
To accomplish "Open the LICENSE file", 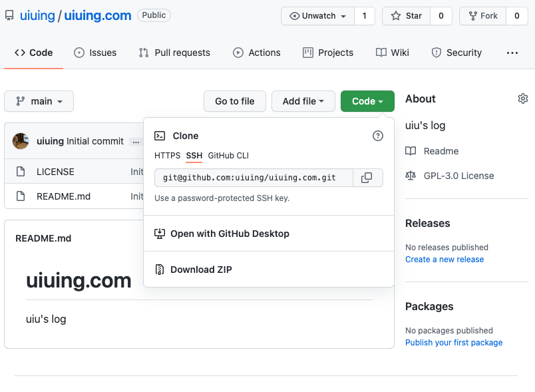I will coord(55,172).
